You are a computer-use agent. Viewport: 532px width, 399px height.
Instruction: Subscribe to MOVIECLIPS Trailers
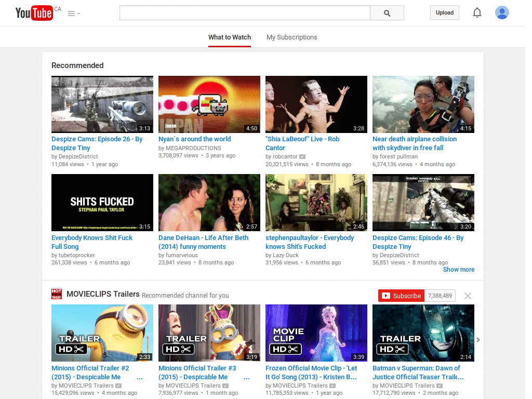[406, 295]
